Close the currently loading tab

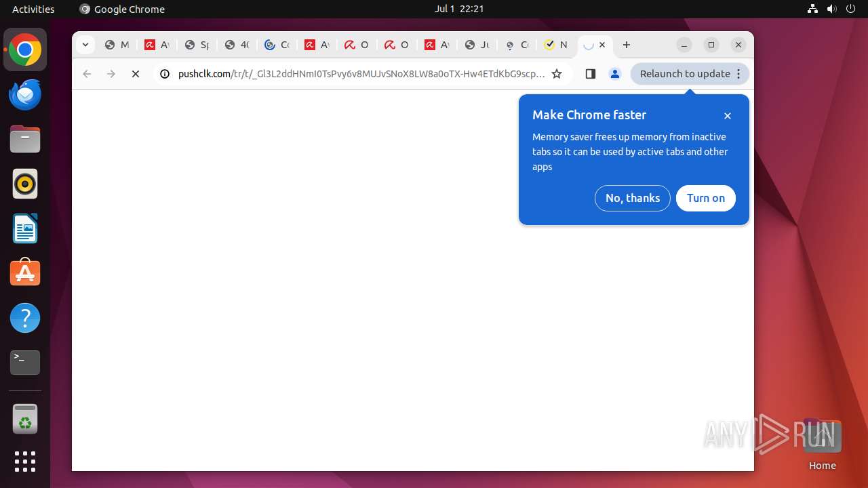pyautogui.click(x=602, y=45)
